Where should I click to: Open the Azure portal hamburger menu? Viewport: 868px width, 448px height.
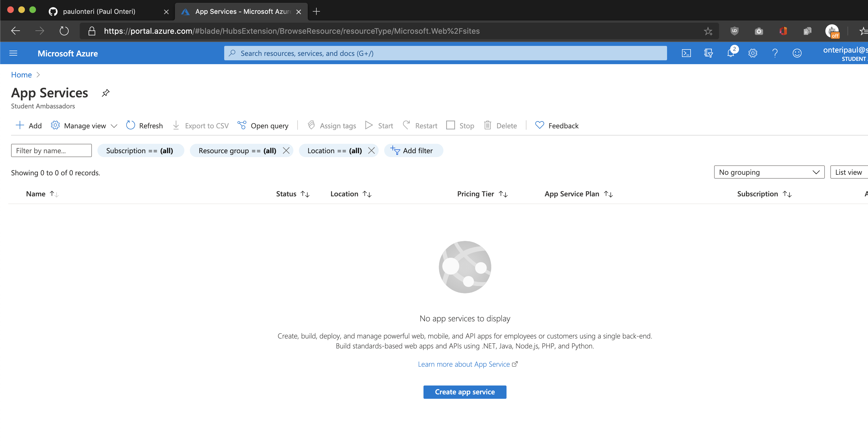(13, 53)
